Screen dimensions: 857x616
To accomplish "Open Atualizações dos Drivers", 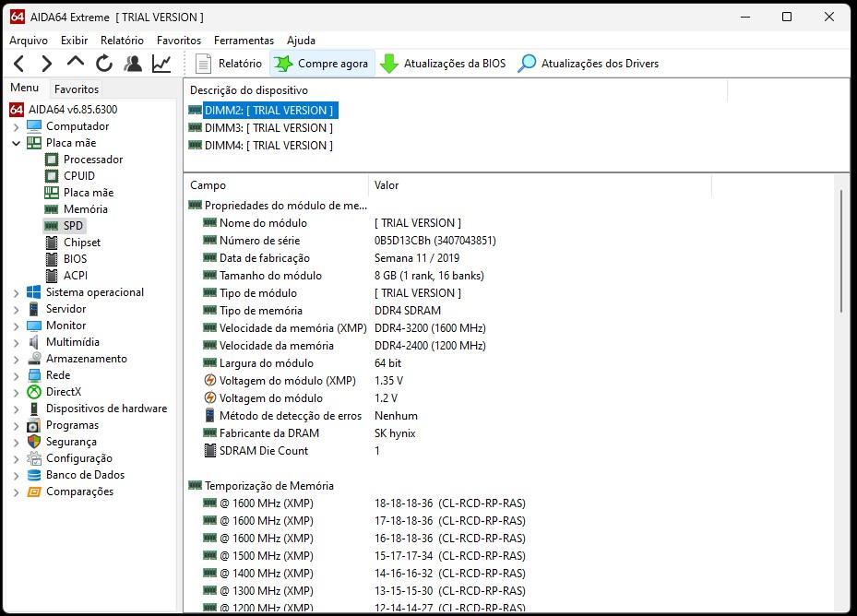I will 589,64.
